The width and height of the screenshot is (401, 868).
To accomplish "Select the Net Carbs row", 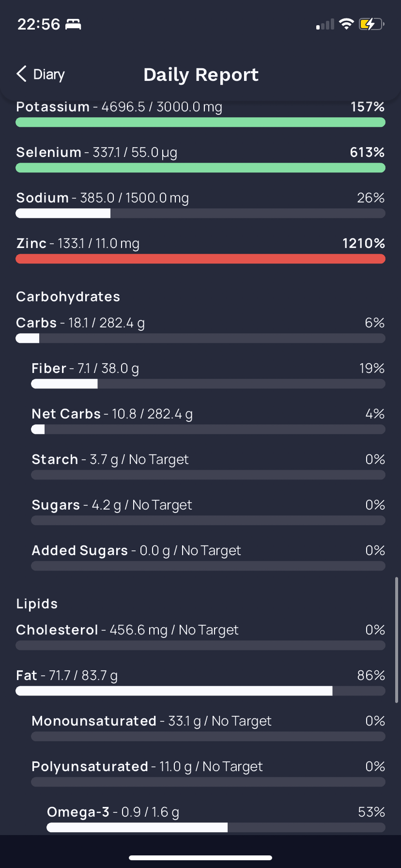I will [208, 421].
